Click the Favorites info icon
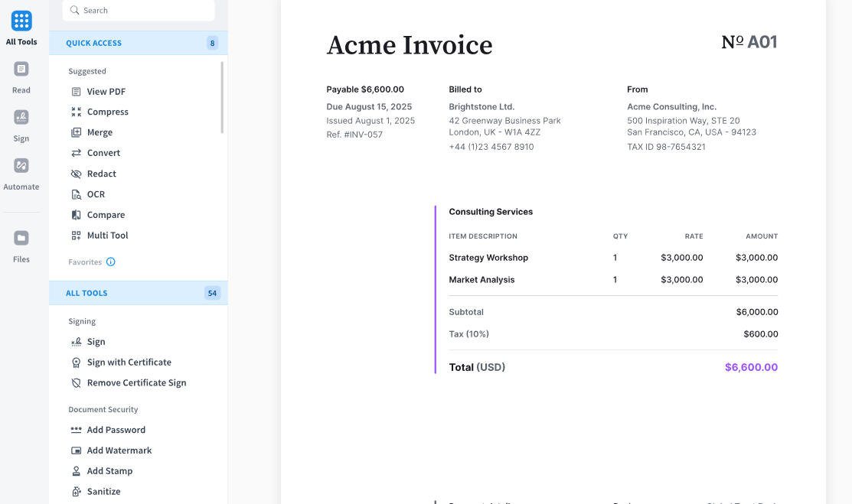 click(x=111, y=262)
